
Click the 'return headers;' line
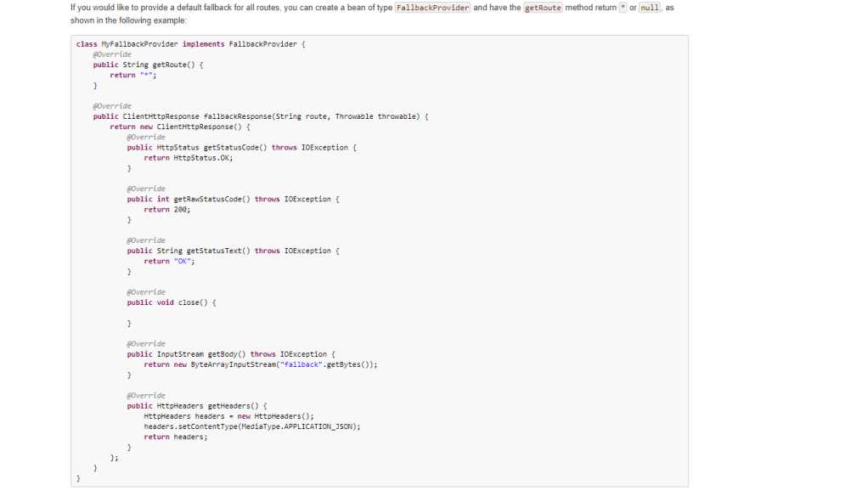pyautogui.click(x=176, y=437)
